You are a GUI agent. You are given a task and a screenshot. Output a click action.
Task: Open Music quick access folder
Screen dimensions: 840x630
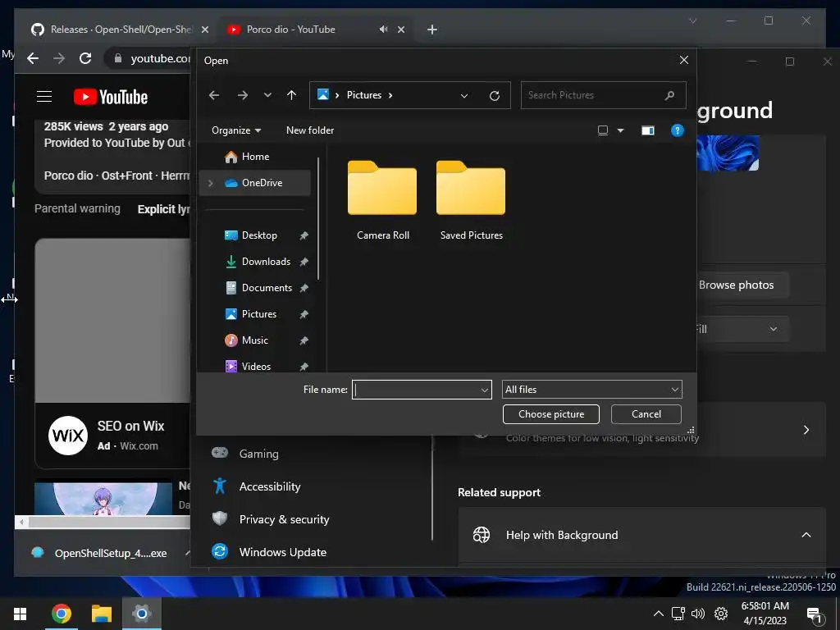254,340
